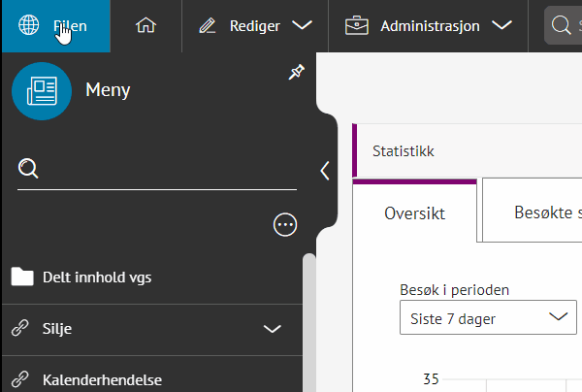Collapse the sidebar with the left chevron
The width and height of the screenshot is (582, 392).
pyautogui.click(x=325, y=171)
